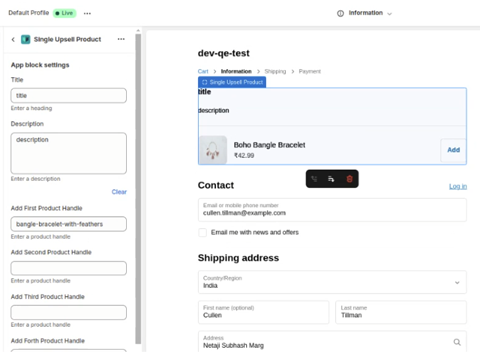Check Email me with news and offers
This screenshot has width=480, height=360.
tap(202, 232)
